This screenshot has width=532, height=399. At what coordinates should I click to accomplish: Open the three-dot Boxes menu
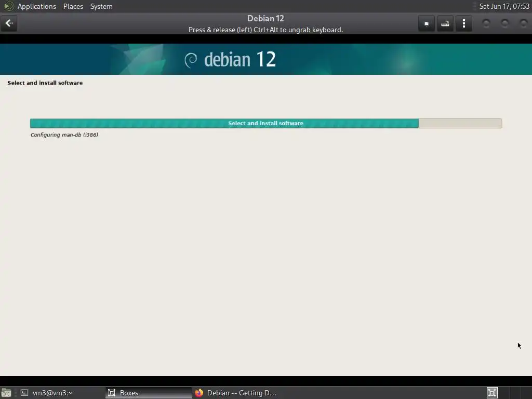tap(464, 23)
